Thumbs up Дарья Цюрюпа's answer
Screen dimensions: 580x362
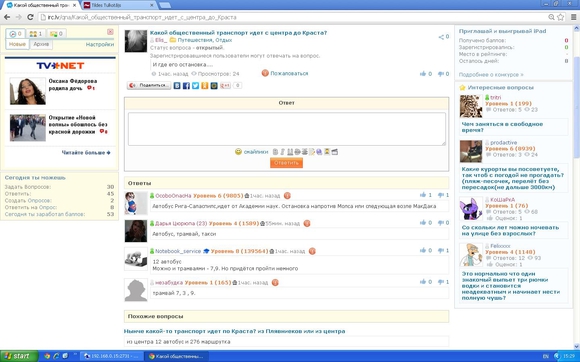423,223
